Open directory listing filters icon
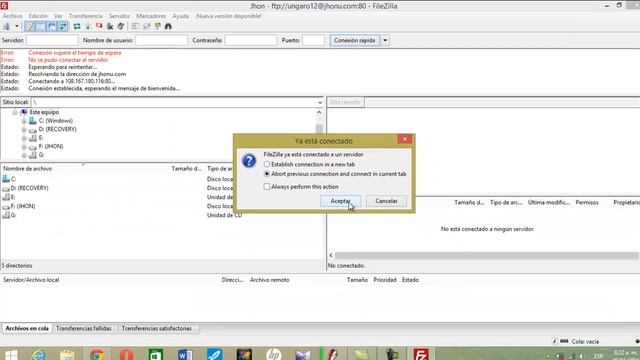This screenshot has width=640, height=360. (135, 27)
